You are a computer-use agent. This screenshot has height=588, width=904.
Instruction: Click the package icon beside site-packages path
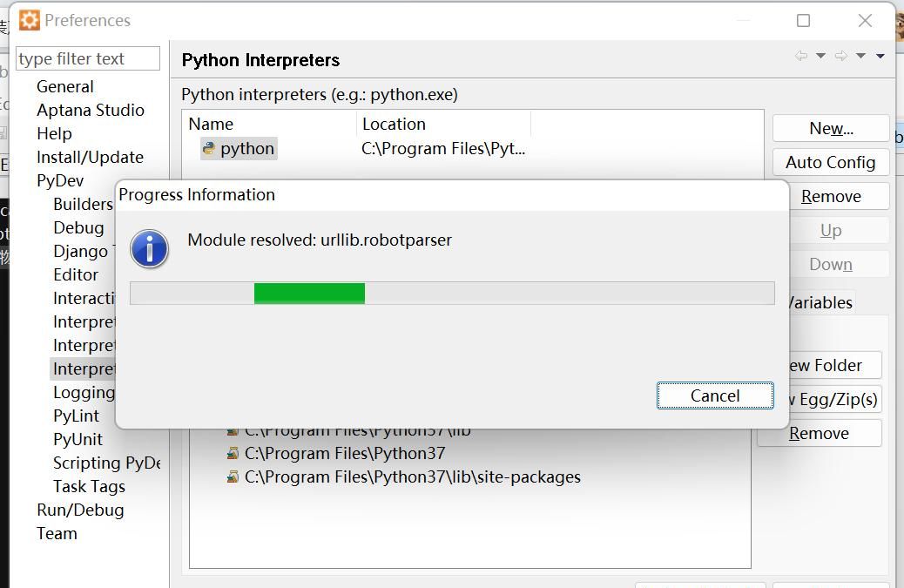(232, 476)
